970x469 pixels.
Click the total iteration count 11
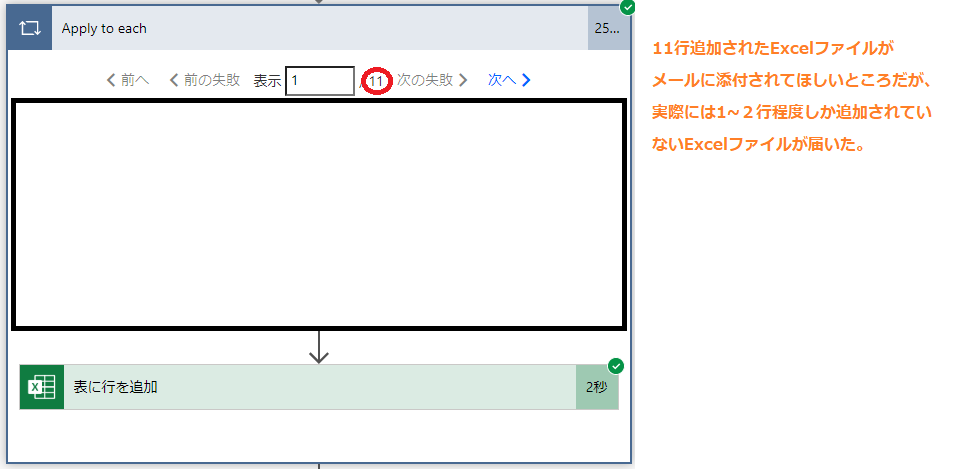376,81
